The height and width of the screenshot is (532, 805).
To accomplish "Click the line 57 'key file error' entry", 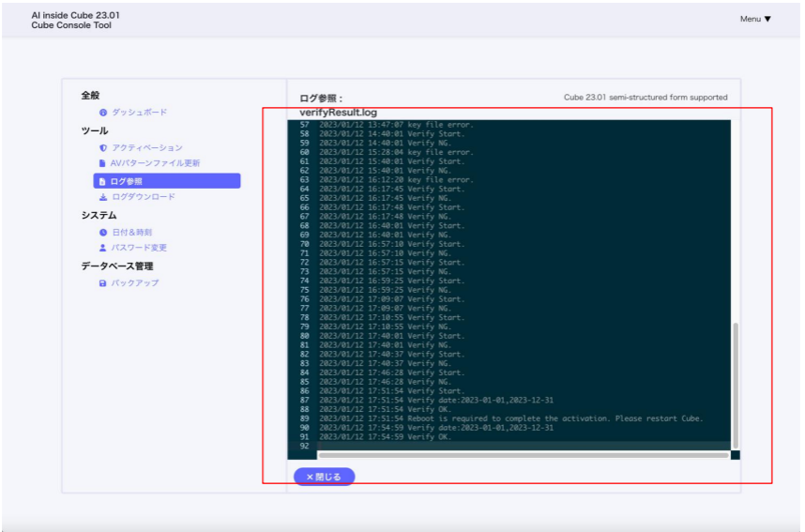I will pyautogui.click(x=396, y=125).
